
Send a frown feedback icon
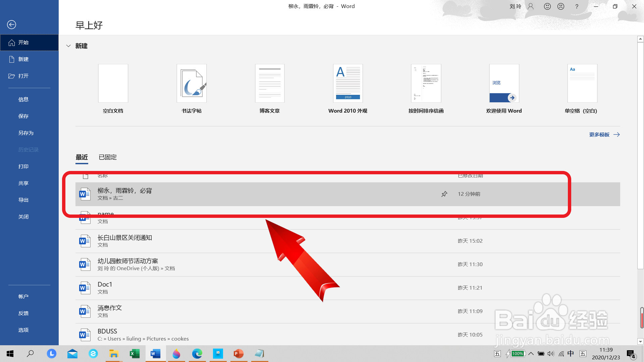[x=561, y=6]
